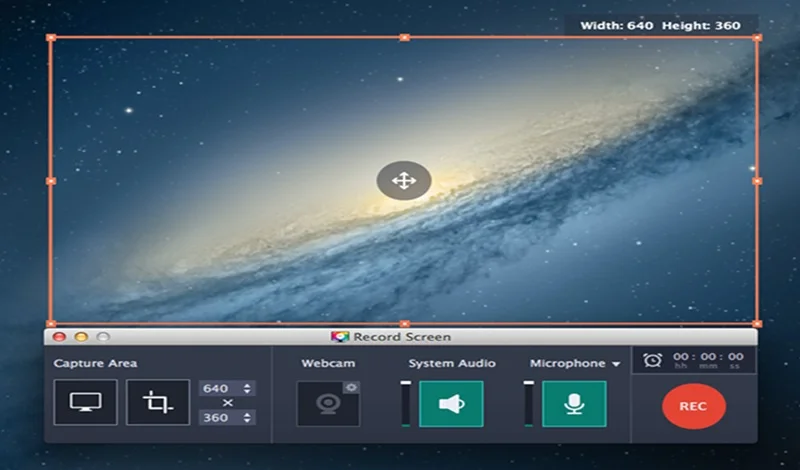
Task: Click the Width: 640 Height: 360 readout
Action: click(x=660, y=26)
